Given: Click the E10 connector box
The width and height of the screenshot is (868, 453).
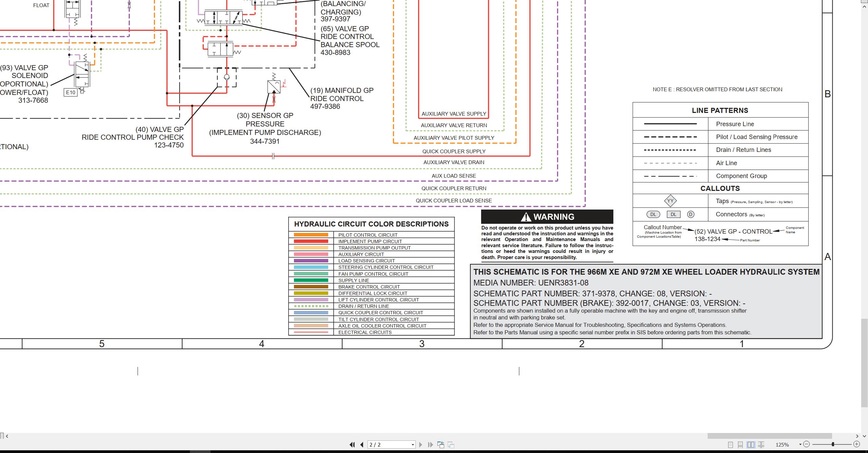Looking at the screenshot, I should (71, 92).
